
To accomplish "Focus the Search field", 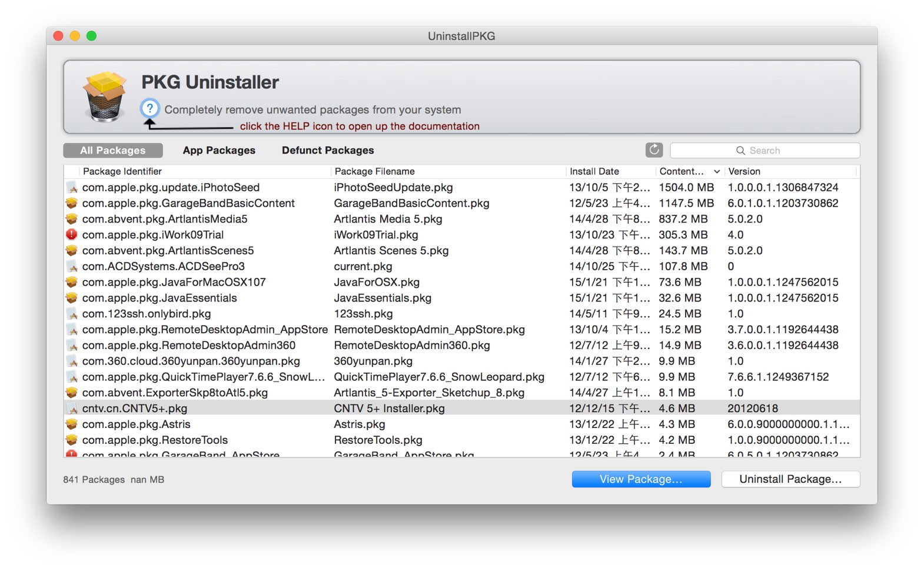I will coord(765,151).
